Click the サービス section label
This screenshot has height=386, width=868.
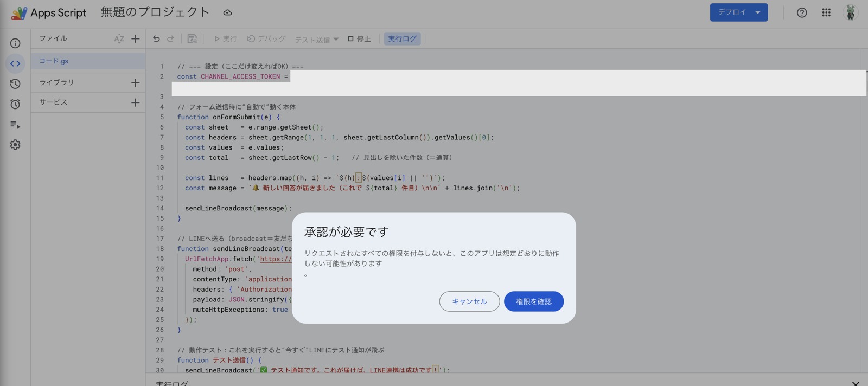(53, 102)
